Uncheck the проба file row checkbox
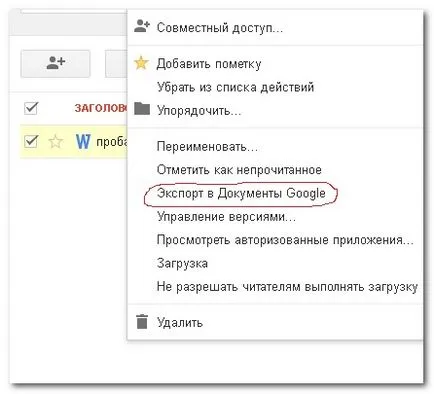The width and height of the screenshot is (434, 394). 31,141
